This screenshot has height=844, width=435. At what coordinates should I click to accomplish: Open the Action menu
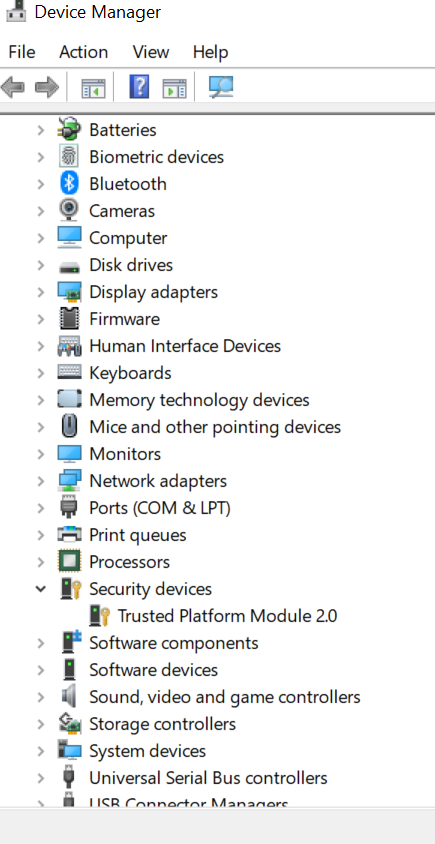(x=83, y=52)
